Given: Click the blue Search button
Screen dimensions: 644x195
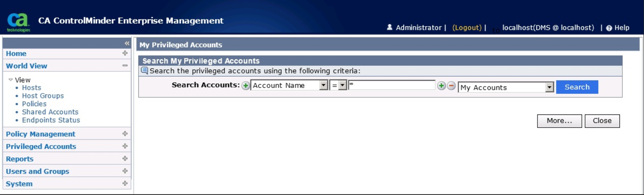Looking at the screenshot, I should tap(577, 87).
